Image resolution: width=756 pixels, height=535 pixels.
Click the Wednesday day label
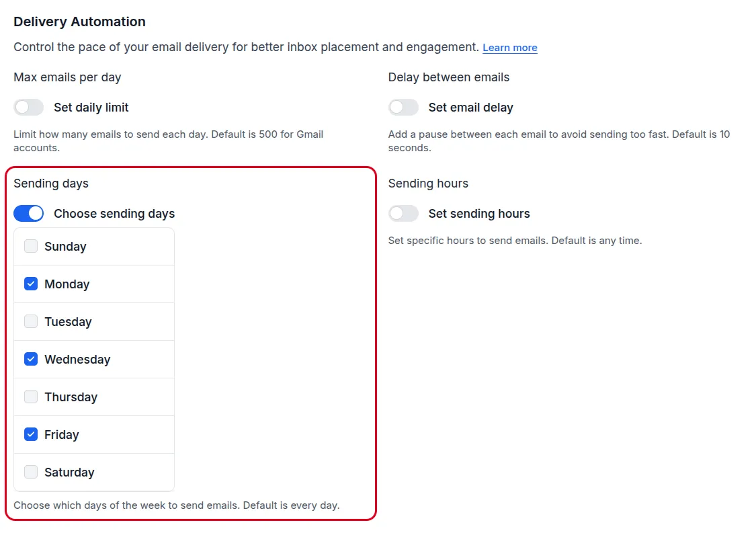click(77, 360)
